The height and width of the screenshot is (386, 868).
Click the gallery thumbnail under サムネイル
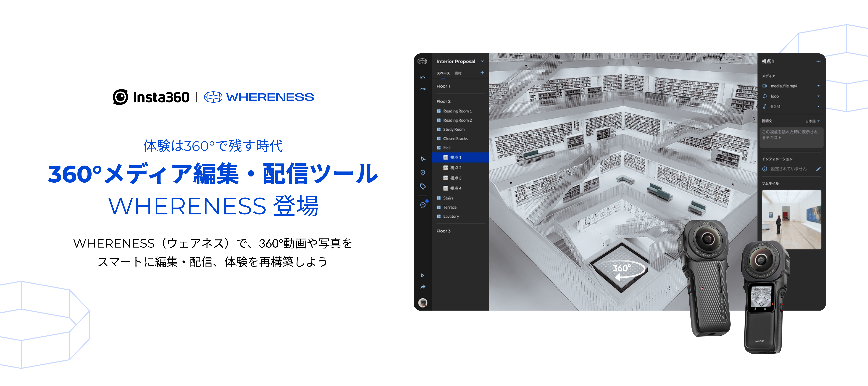791,220
